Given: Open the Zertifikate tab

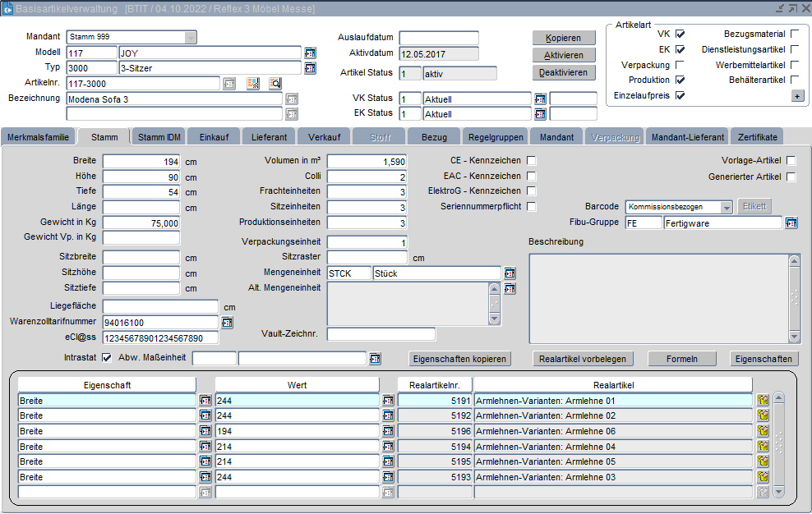Looking at the screenshot, I should click(757, 137).
